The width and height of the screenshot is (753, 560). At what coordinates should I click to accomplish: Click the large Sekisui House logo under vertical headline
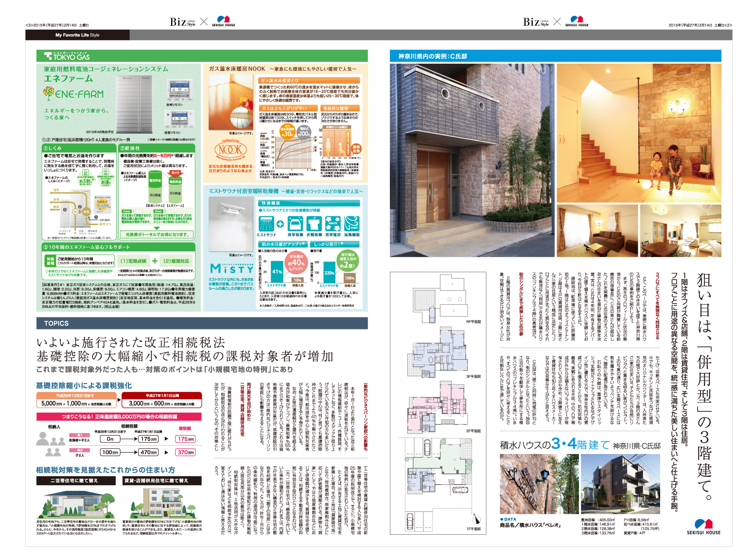tap(703, 526)
